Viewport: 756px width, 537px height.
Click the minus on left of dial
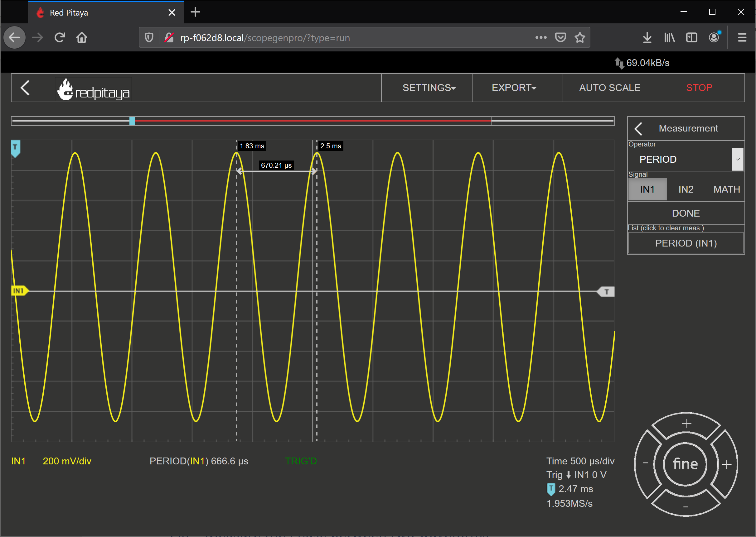(x=645, y=463)
